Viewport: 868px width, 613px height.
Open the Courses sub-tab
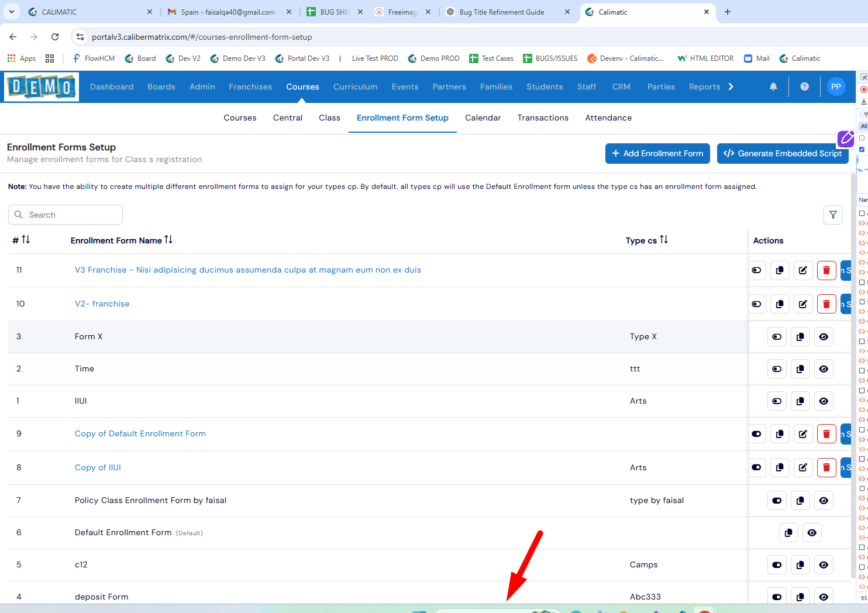tap(240, 118)
